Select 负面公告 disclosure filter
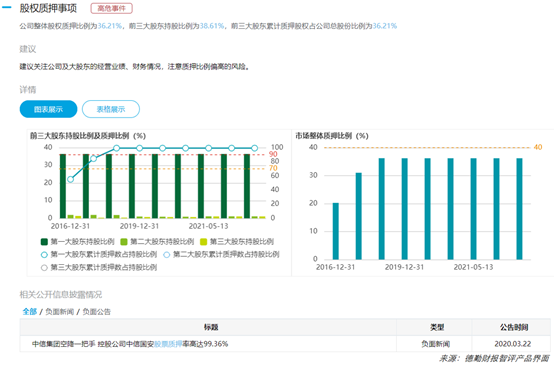The height and width of the screenshot is (365, 554). pyautogui.click(x=96, y=312)
